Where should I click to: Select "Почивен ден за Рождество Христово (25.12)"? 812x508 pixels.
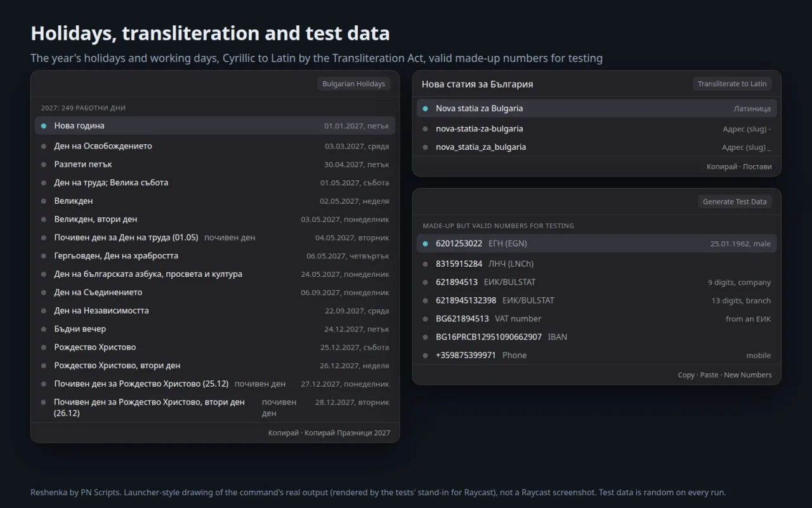(215, 384)
